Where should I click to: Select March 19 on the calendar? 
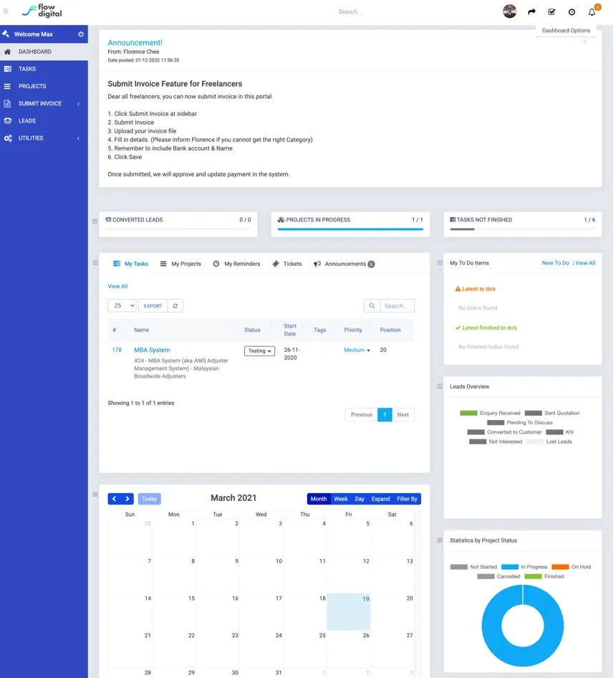coord(348,612)
